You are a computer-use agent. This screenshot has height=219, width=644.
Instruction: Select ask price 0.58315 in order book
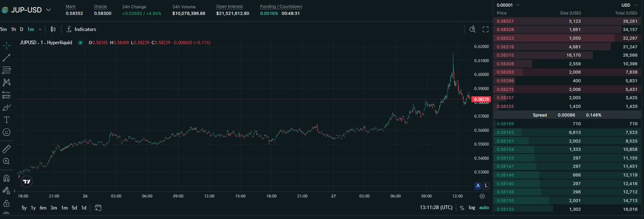(x=505, y=55)
